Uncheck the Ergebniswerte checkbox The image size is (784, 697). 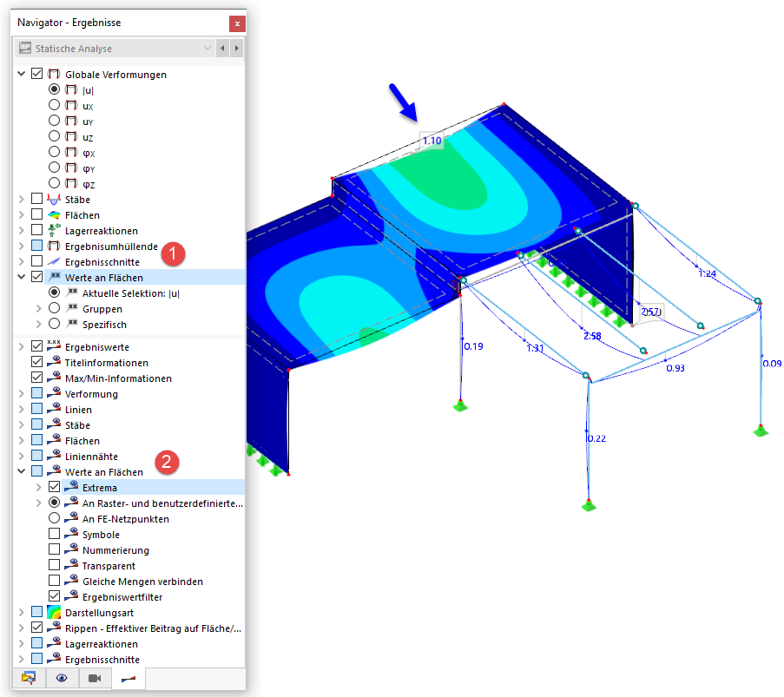point(37,346)
